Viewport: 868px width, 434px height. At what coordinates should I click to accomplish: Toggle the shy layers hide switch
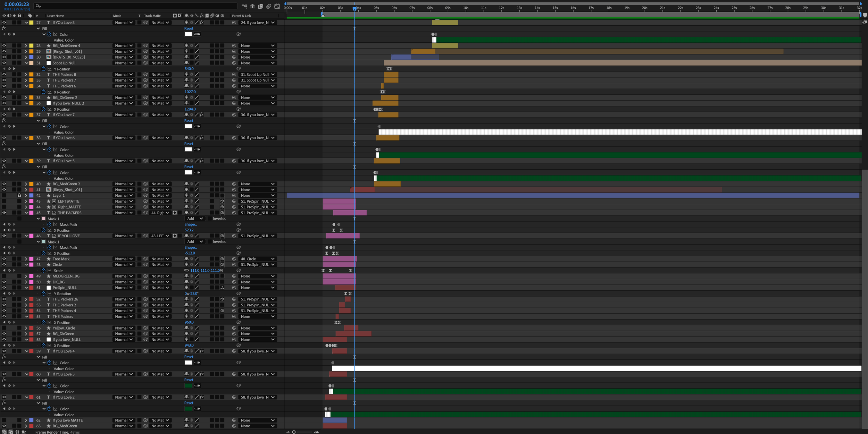point(252,6)
